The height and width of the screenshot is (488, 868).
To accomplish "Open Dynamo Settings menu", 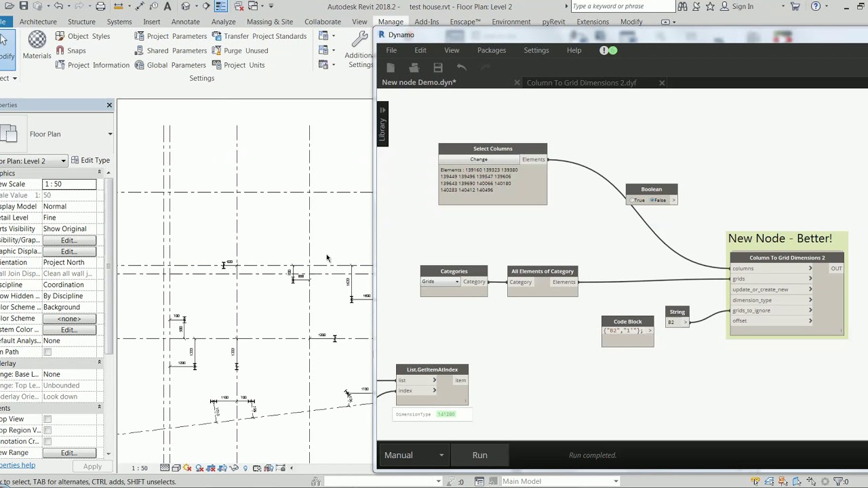I will point(536,50).
